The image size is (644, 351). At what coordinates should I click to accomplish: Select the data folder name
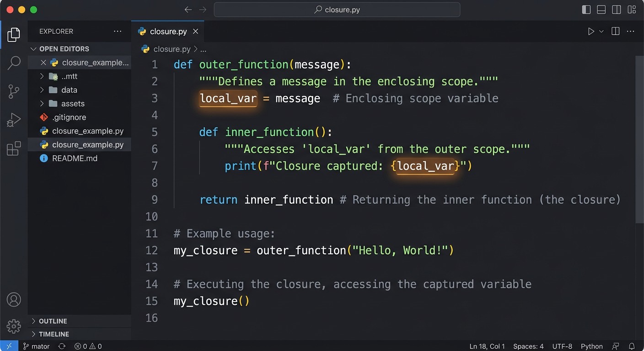click(69, 90)
